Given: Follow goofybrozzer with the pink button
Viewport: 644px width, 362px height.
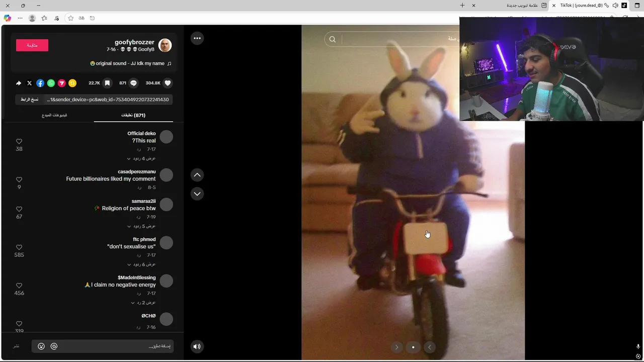Looking at the screenshot, I should 32,45.
